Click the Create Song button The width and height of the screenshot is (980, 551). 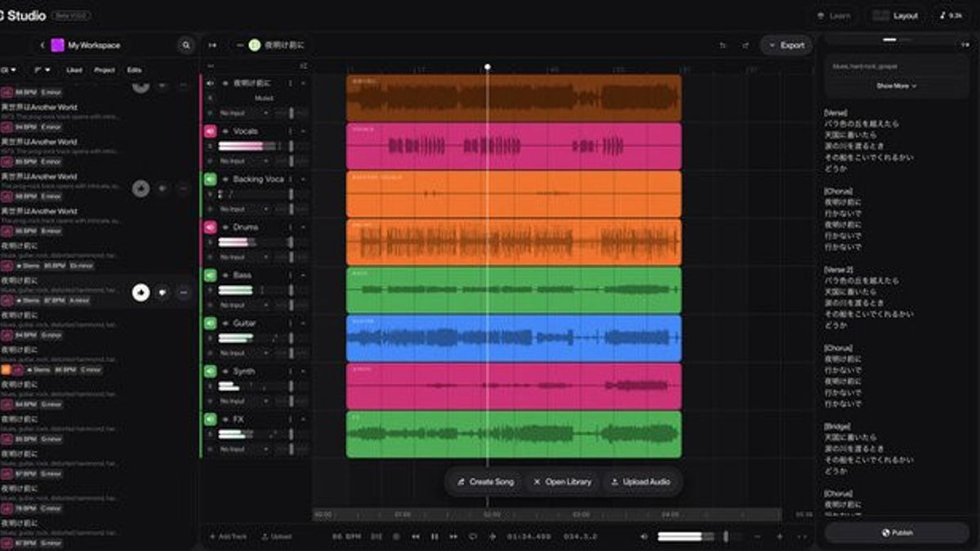488,482
